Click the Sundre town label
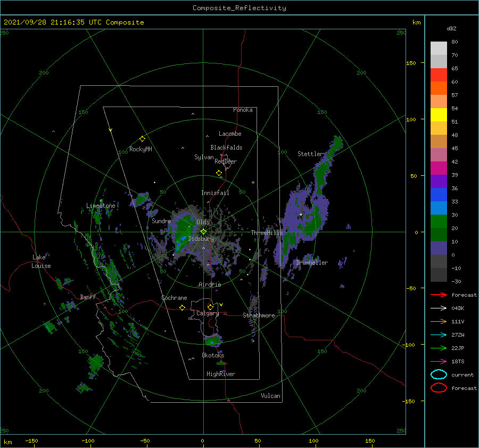The height and width of the screenshot is (448, 479). click(x=161, y=221)
